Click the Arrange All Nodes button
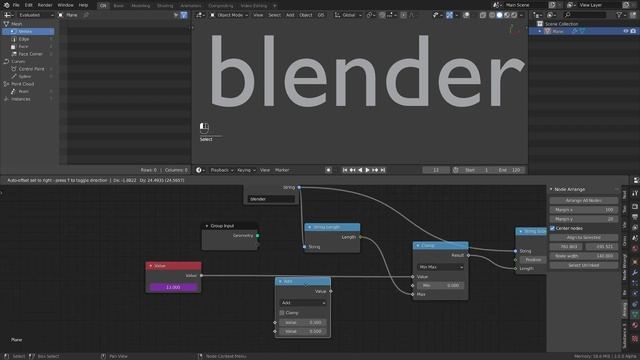Image resolution: width=640 pixels, height=360 pixels. [x=584, y=200]
